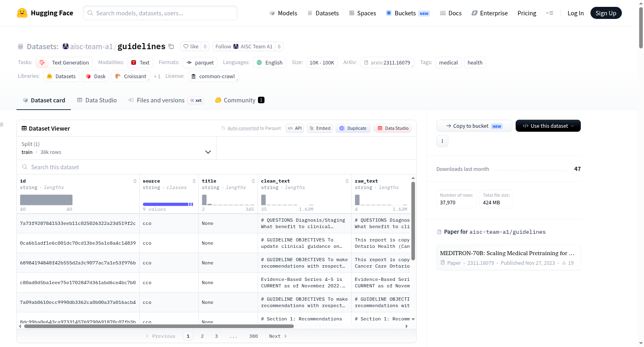
Task: Toggle the left sidebar table-of-contents icon
Action: tap(2, 125)
